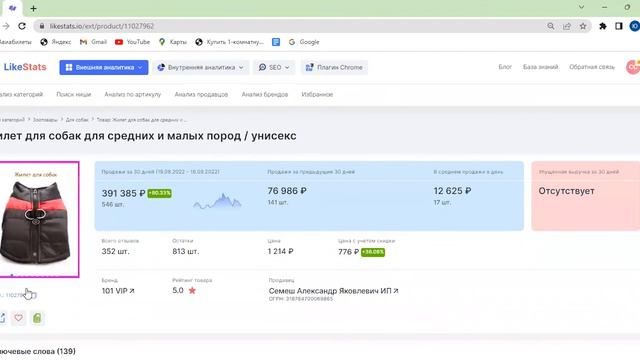Open seller Семеш Александр Яковлевич ИП link
The image size is (640, 360).
coord(333,291)
